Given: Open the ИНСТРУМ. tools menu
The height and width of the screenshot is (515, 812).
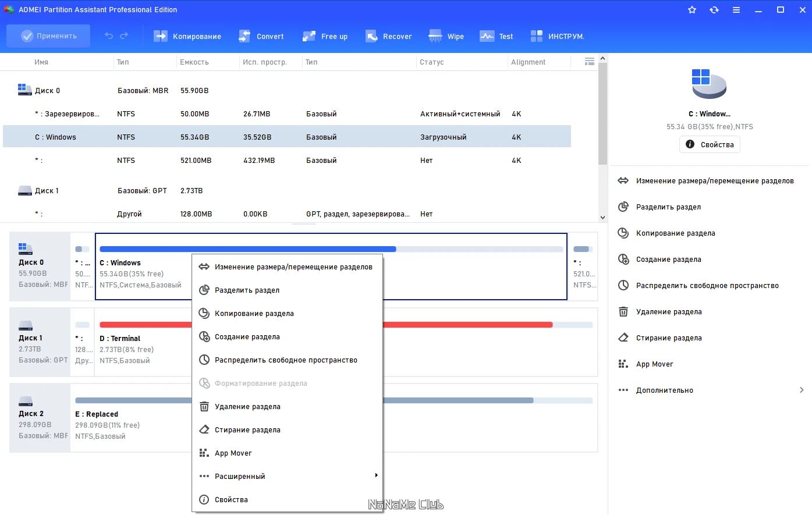Looking at the screenshot, I should (557, 36).
